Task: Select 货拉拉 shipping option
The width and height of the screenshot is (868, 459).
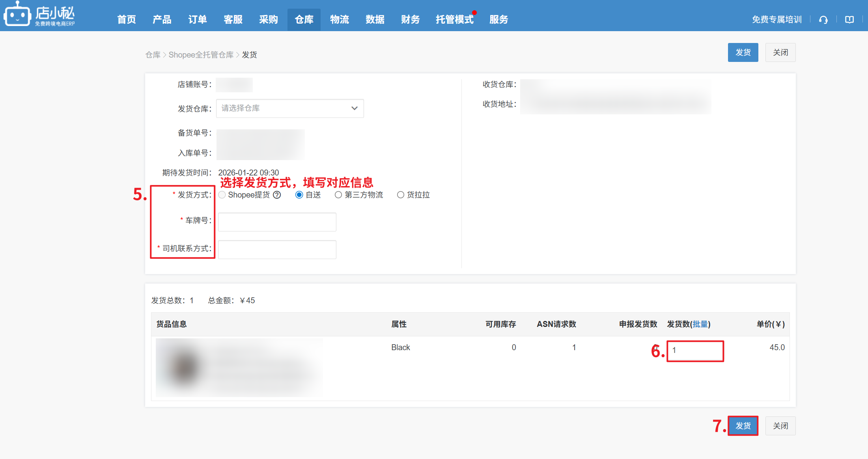Action: (401, 195)
